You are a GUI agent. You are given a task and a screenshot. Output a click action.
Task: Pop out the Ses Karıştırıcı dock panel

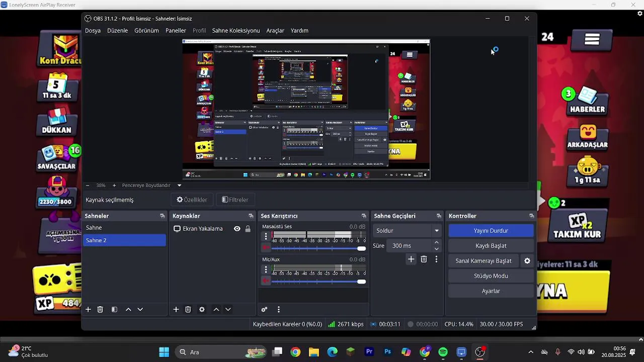point(364,216)
